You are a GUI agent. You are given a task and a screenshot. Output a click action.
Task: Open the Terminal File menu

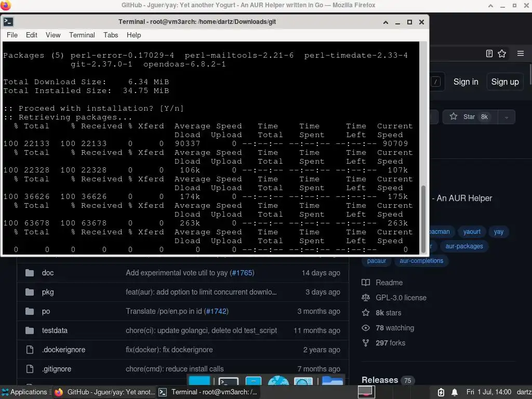point(12,35)
